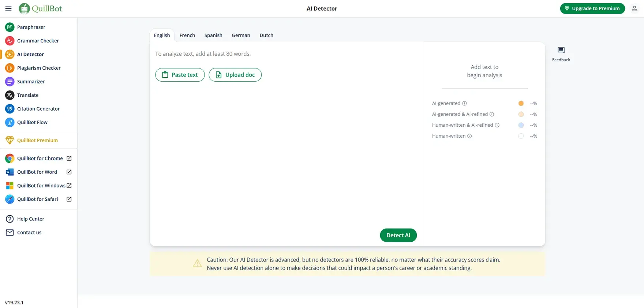
Task: Open the QuillBot Premium link
Action: coord(37,140)
